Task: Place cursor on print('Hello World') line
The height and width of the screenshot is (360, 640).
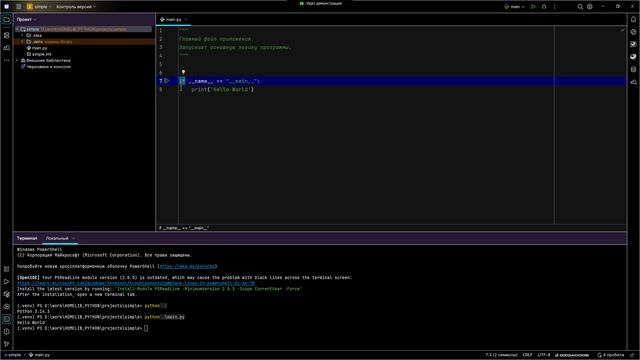Action: [x=222, y=89]
